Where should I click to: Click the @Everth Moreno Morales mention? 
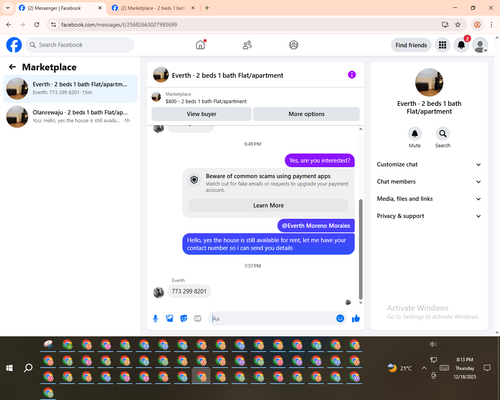coord(316,226)
